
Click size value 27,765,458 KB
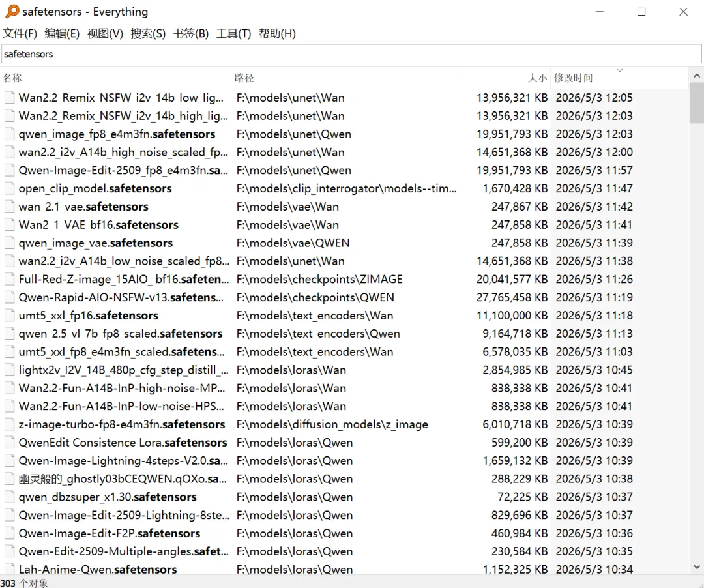(x=512, y=298)
